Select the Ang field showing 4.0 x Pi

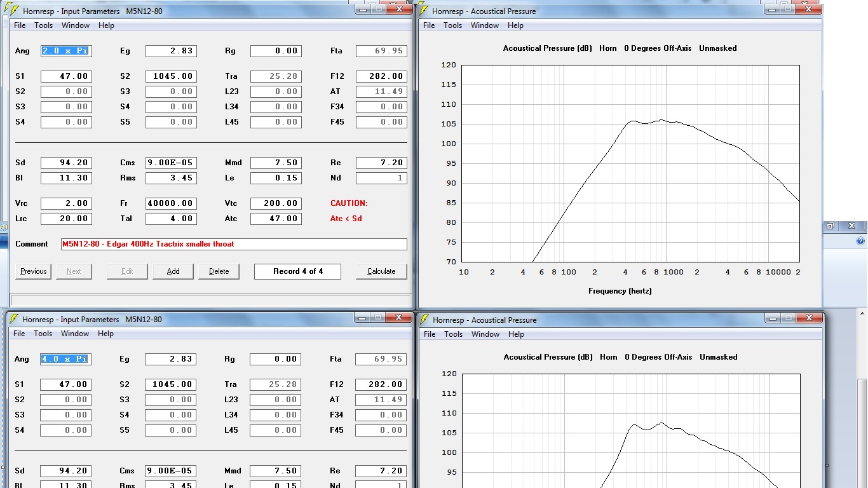[65, 359]
